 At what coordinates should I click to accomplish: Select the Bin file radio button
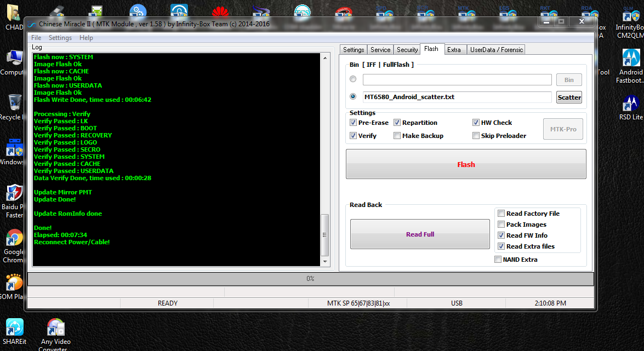[x=353, y=79]
